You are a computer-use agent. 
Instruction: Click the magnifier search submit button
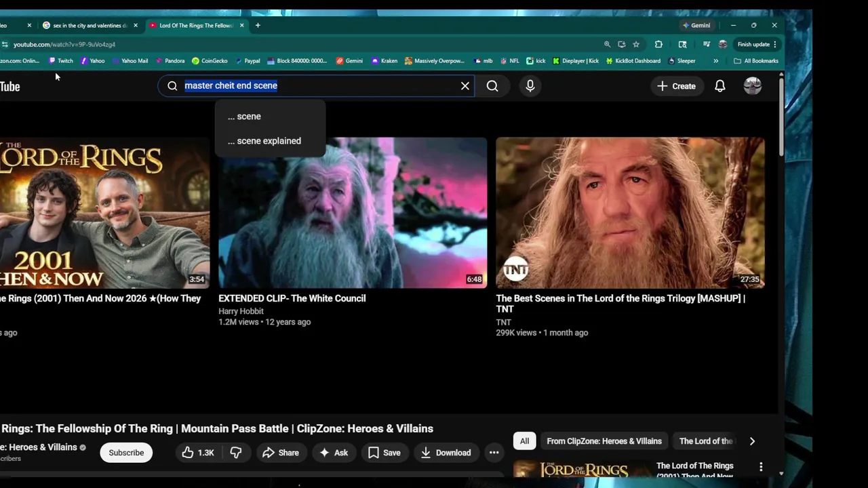tap(492, 86)
